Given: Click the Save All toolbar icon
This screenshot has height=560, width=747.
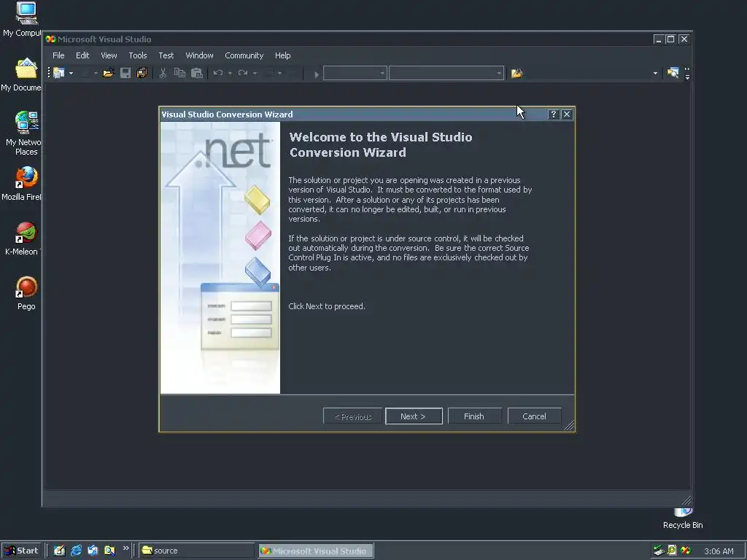Looking at the screenshot, I should pyautogui.click(x=142, y=73).
